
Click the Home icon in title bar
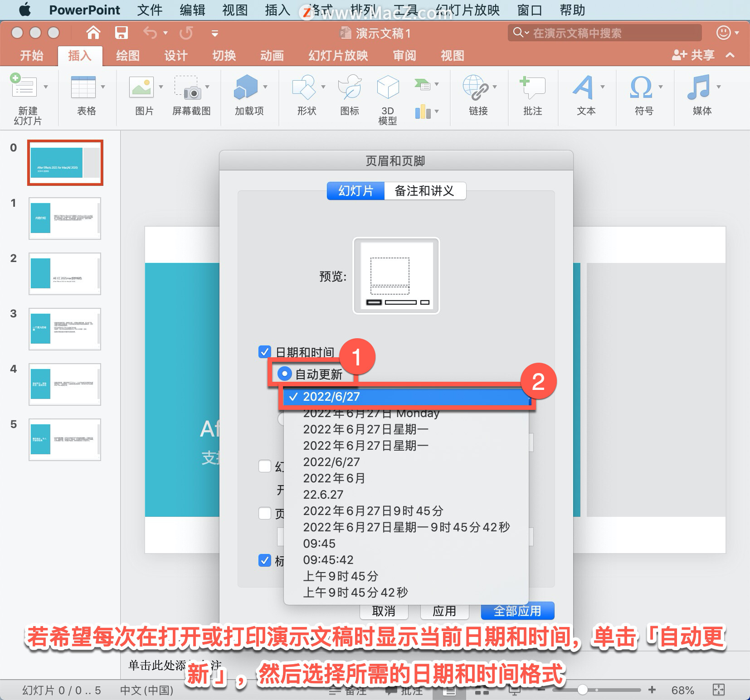[x=93, y=33]
